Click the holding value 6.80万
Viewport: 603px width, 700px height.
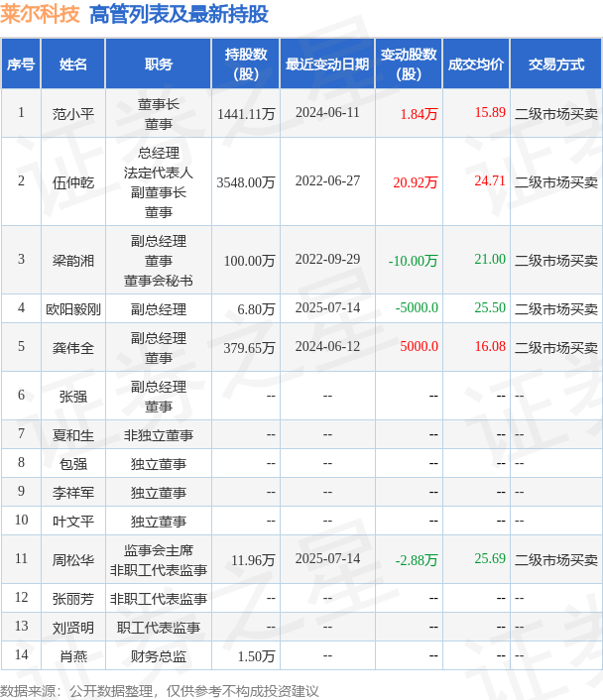point(256,309)
